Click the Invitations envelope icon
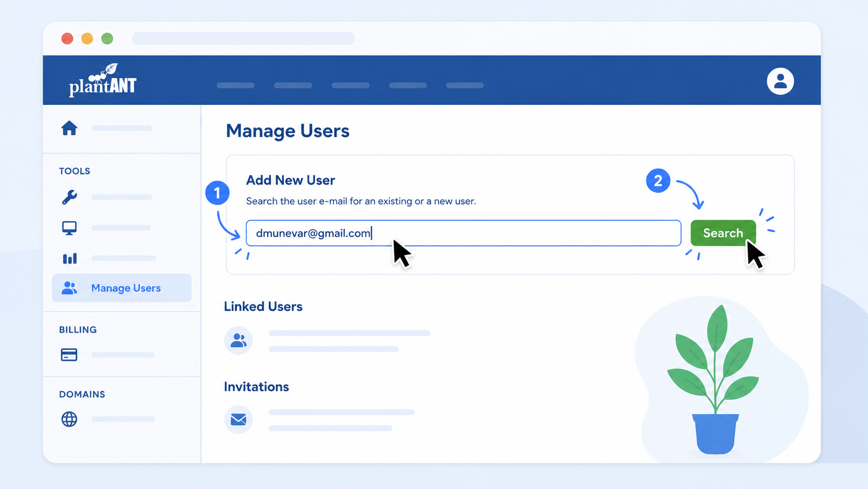This screenshot has height=489, width=868. point(238,419)
